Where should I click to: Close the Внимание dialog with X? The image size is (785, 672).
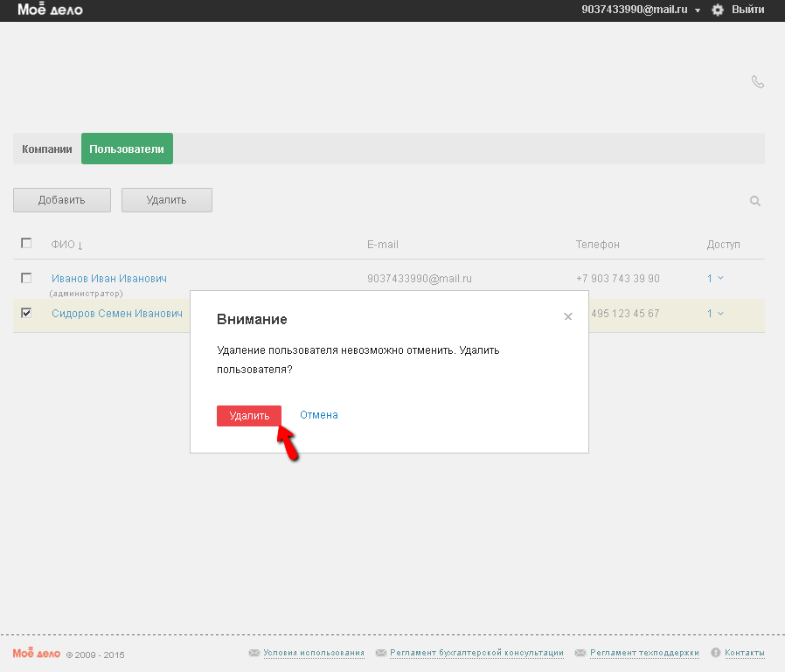(x=568, y=316)
